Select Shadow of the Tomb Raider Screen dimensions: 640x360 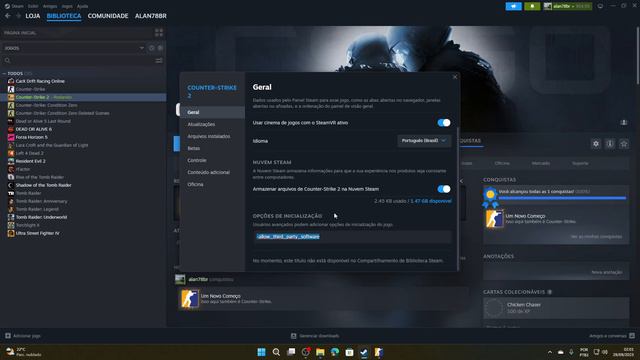[x=43, y=185]
